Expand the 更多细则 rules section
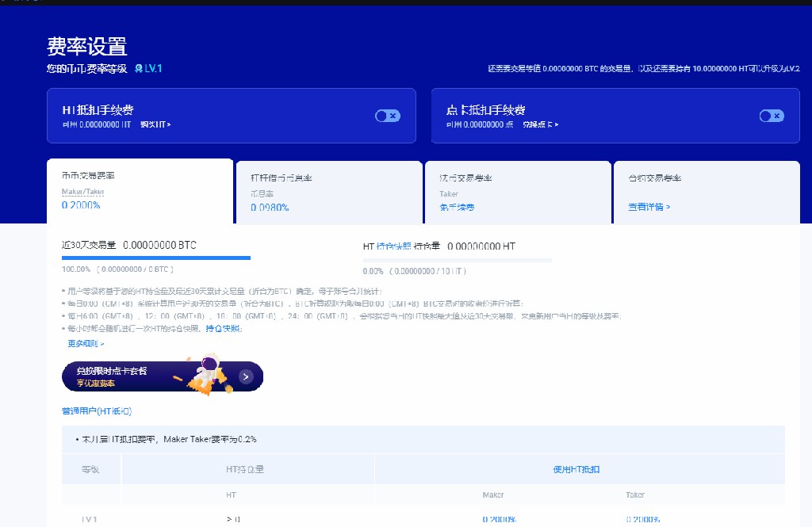The width and height of the screenshot is (812, 527). click(x=86, y=344)
